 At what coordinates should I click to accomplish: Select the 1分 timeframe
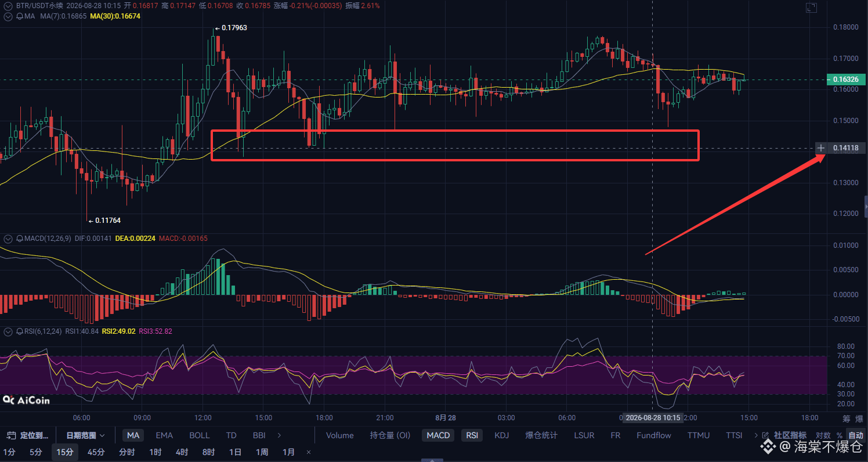9,452
